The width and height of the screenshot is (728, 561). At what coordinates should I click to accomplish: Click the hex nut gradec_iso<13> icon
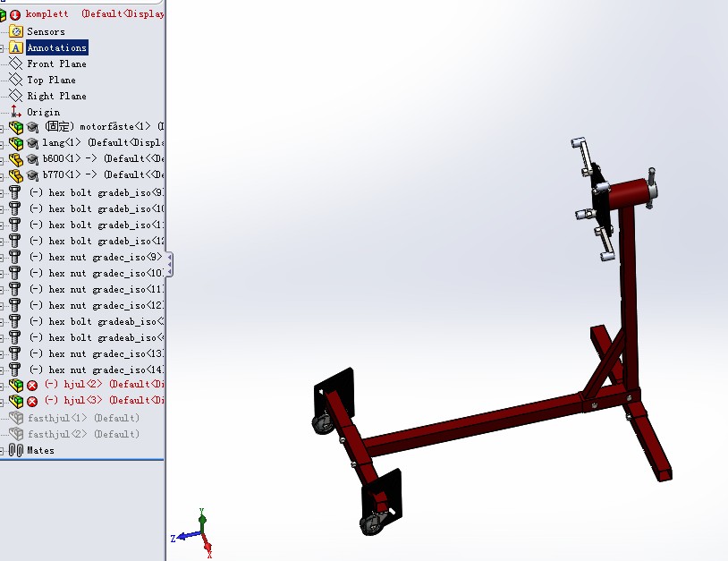15,353
